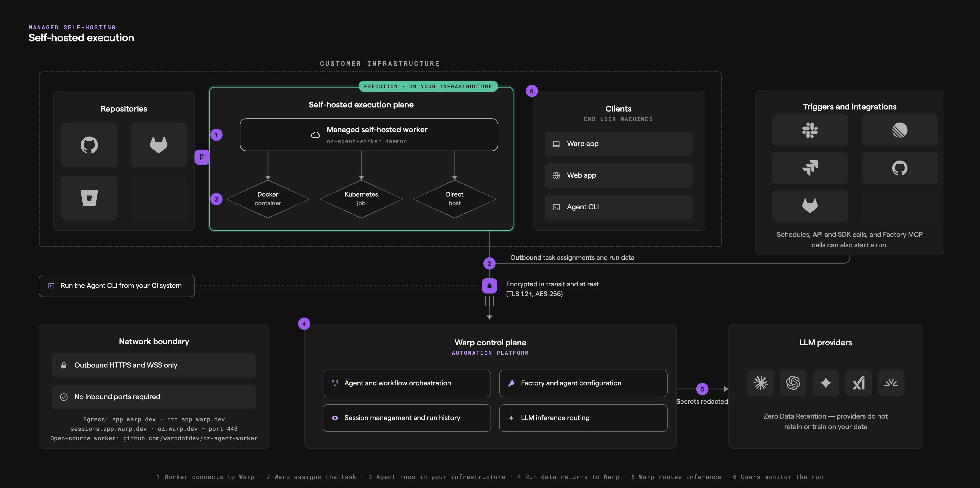Viewport: 980px width, 488px height.
Task: Click the Managed self-hosted worker box
Action: (x=369, y=135)
